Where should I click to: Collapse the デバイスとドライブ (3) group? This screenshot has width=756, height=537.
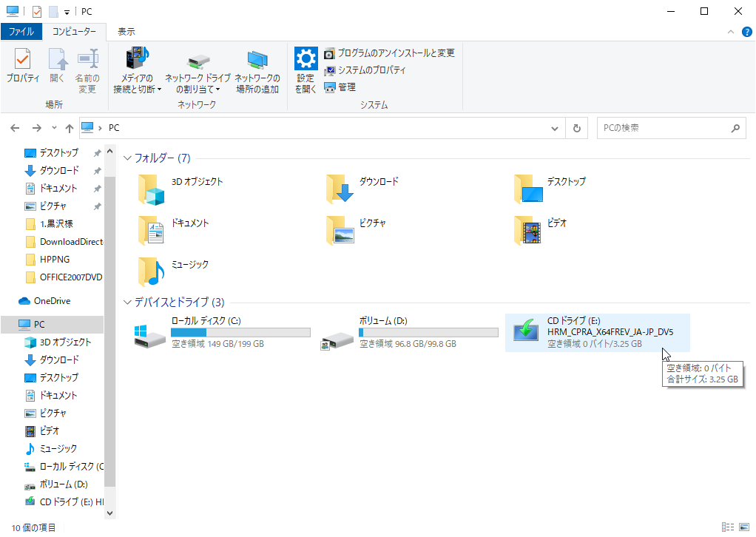pyautogui.click(x=127, y=303)
